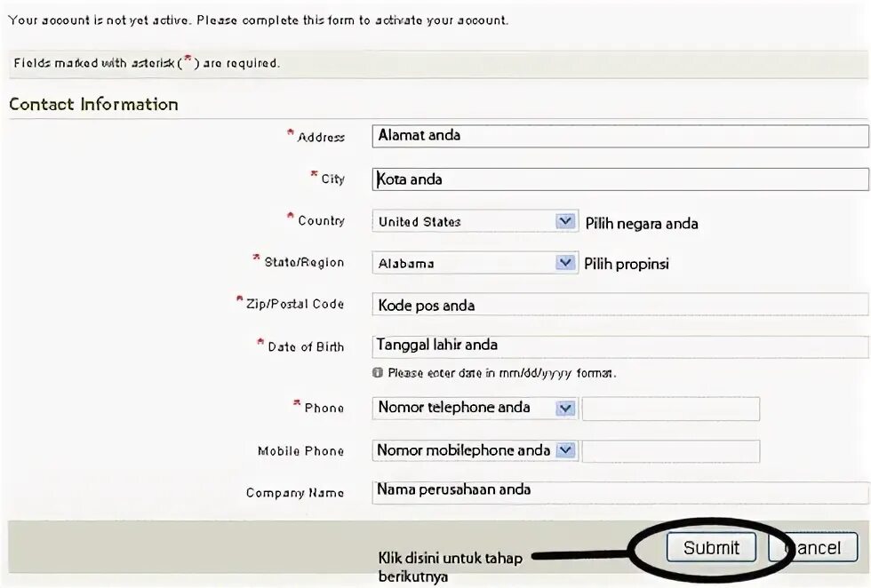Expand the phone type selector labeled Nomor telephone anda
This screenshot has height=588, width=871.
(471, 408)
